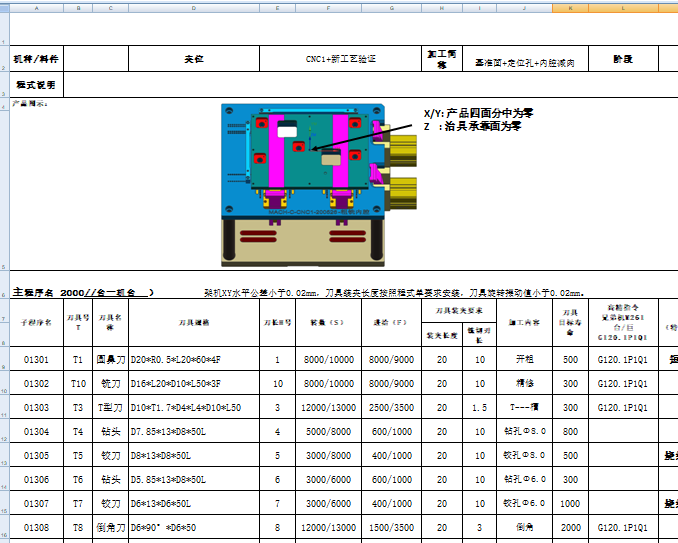Viewport: 678px width, 543px height.
Task: Select column A header
Action: point(36,8)
